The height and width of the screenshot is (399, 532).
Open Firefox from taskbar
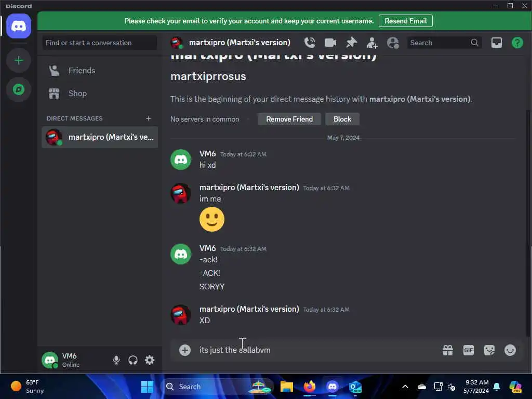[309, 387]
